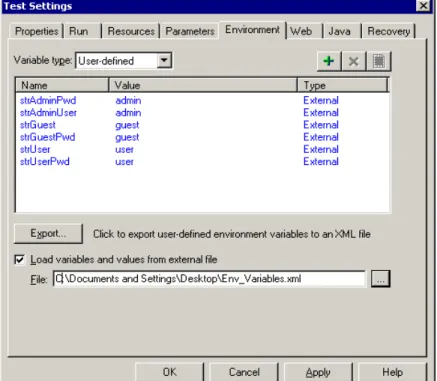The image size is (437, 381).
Task: Select the strUserPwd variable
Action: coord(45,162)
